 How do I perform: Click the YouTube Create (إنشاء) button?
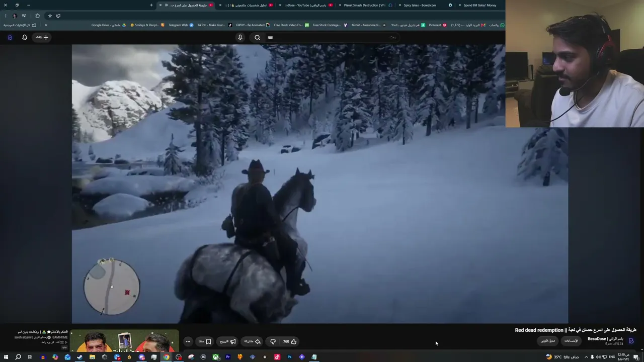42,37
